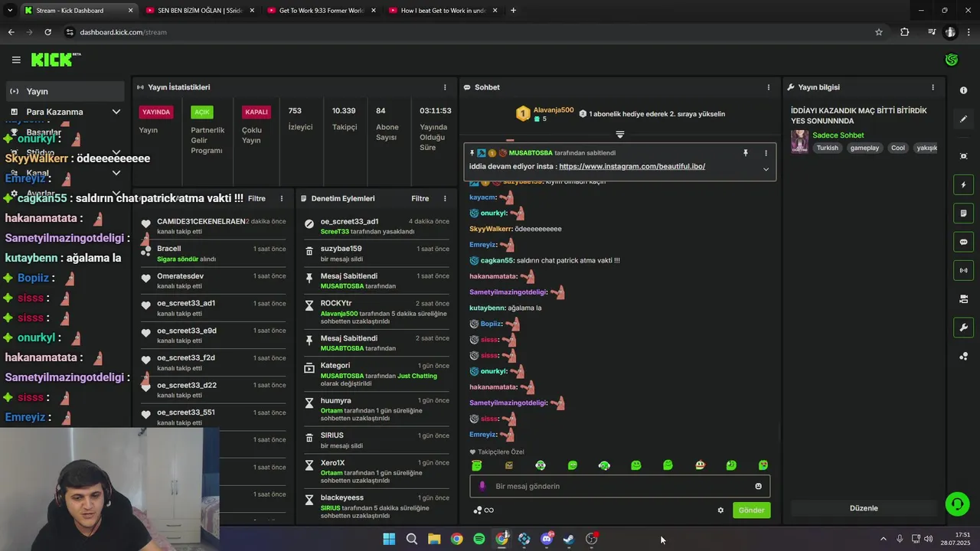Click Alavanja500 in chat leaderboard

(x=554, y=110)
